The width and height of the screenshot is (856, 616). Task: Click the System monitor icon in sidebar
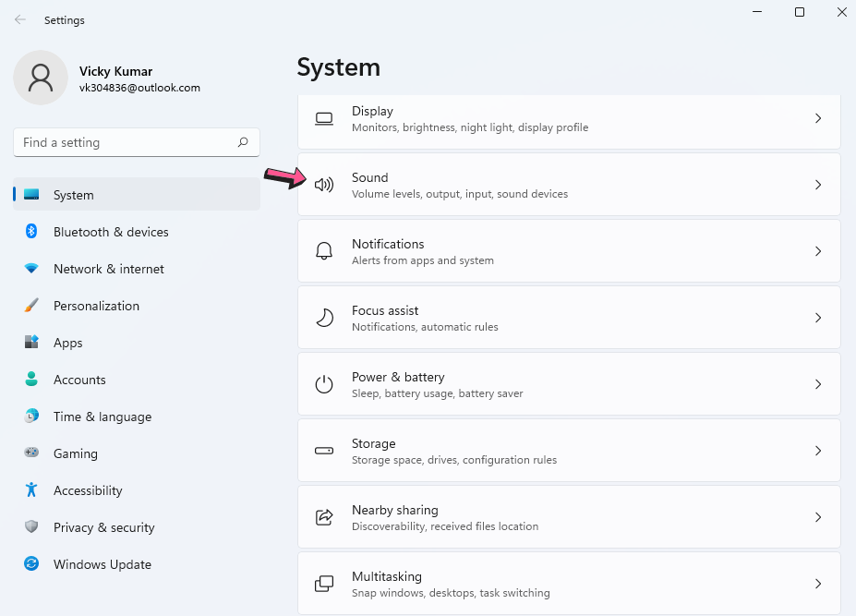click(31, 195)
